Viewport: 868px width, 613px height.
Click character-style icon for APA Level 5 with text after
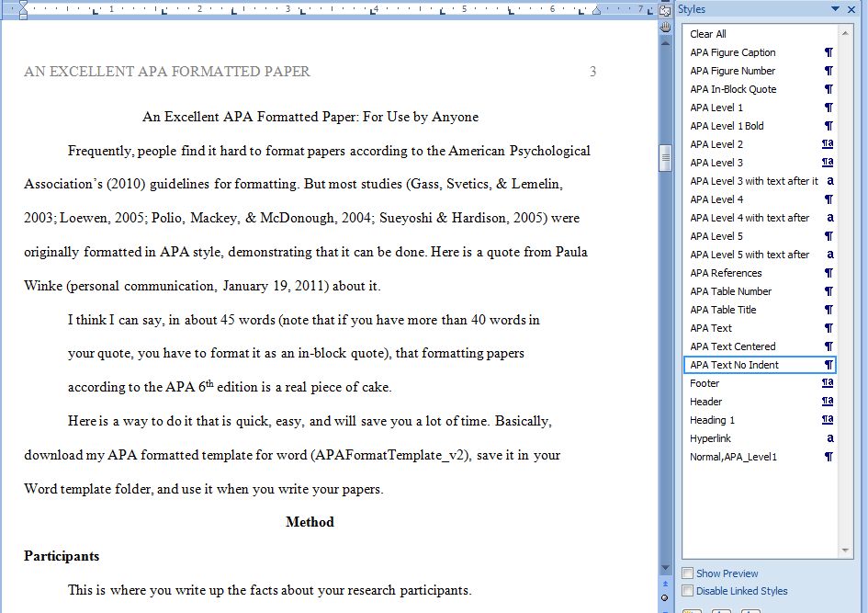tap(829, 255)
